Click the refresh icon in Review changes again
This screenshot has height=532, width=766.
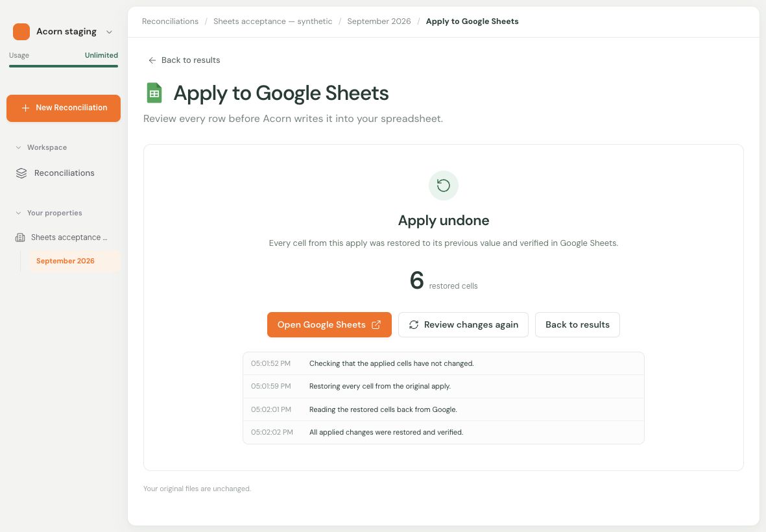point(414,325)
